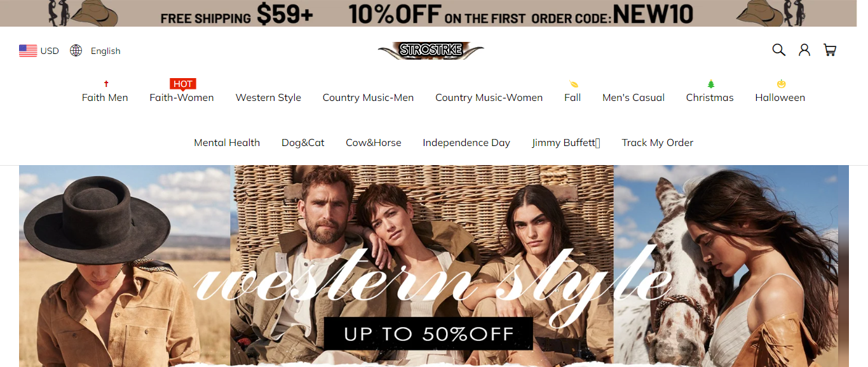Click the US flag currency icon
The height and width of the screenshot is (367, 868).
pyautogui.click(x=28, y=51)
